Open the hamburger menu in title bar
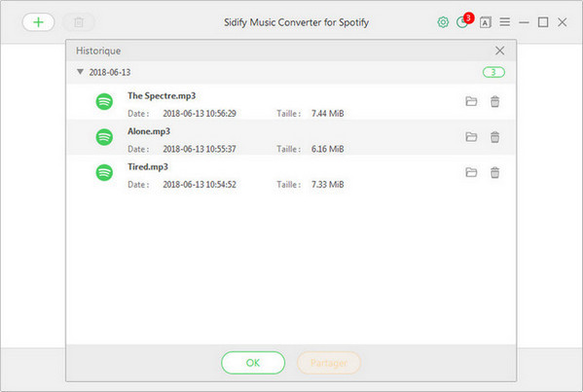This screenshot has height=392, width=583. click(504, 22)
